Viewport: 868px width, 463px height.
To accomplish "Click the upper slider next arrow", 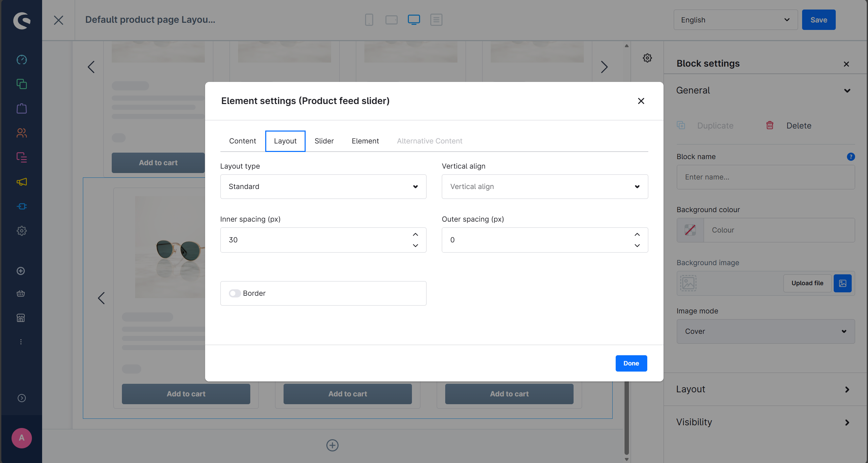I will pyautogui.click(x=604, y=67).
